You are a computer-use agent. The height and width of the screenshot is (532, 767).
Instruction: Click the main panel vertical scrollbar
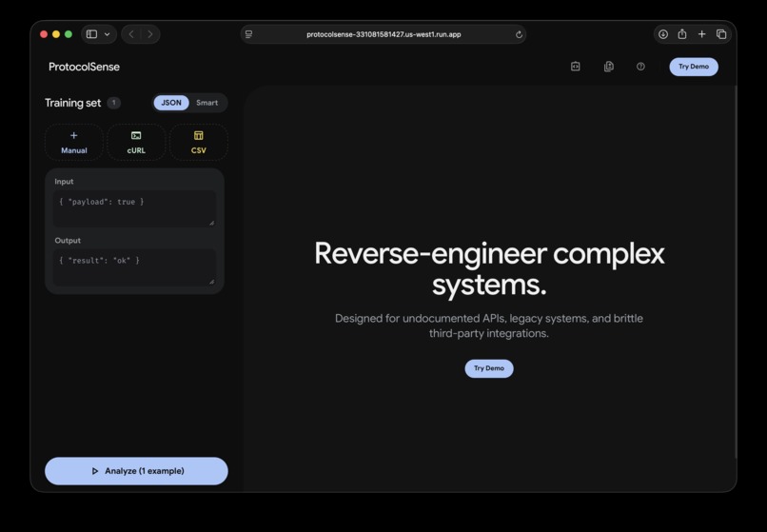736,272
